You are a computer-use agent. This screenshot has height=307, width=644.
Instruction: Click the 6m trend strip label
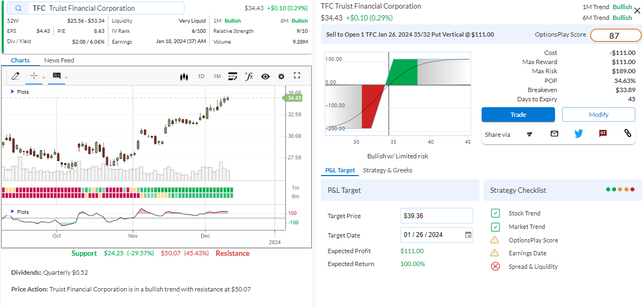[x=295, y=197]
